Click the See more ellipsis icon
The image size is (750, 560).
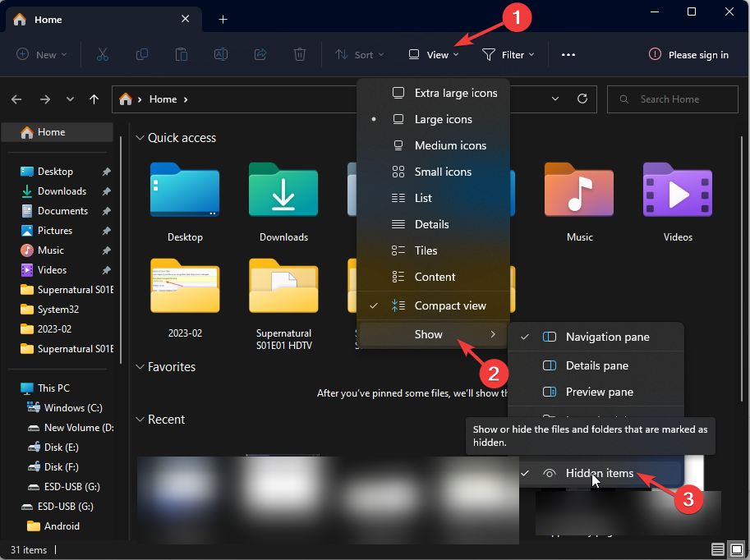coord(568,54)
